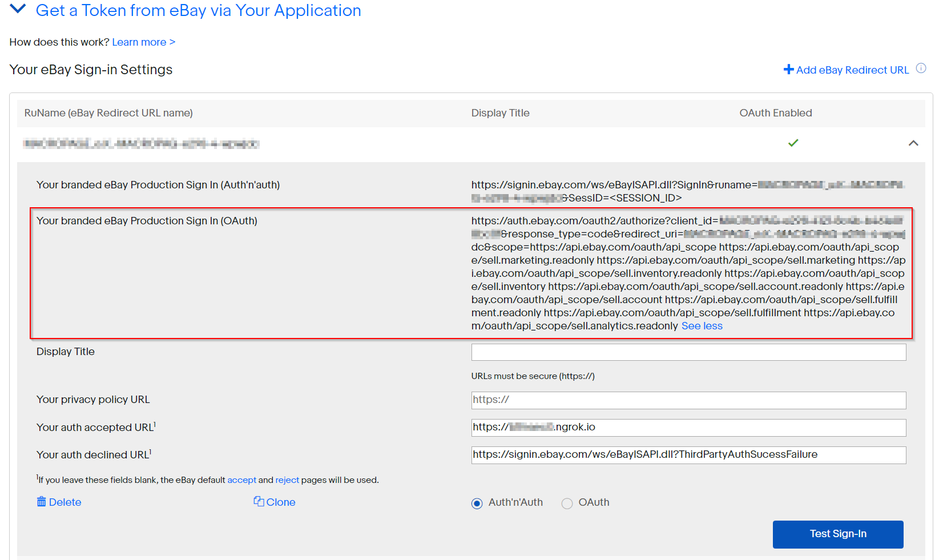Click the auth declined URL input field
This screenshot has height=560, width=935.
click(x=688, y=455)
